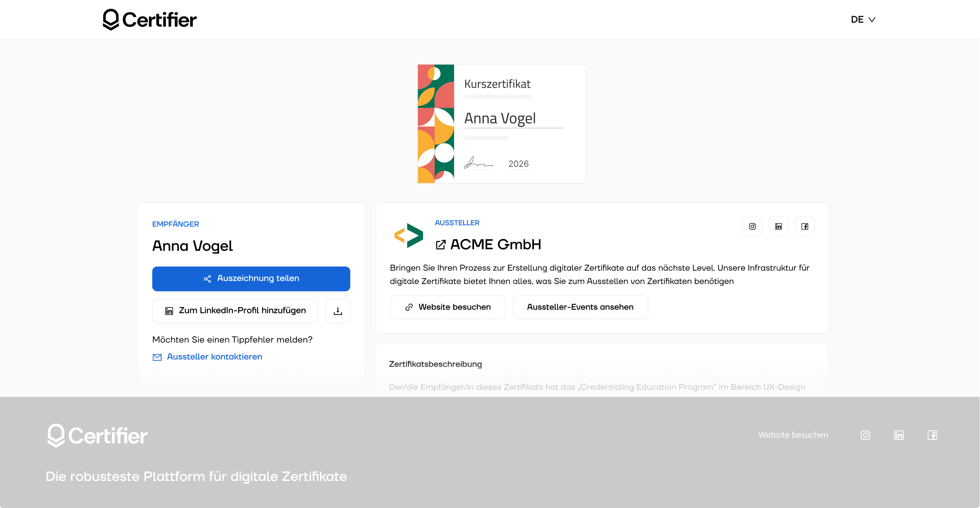Click the footer Facebook icon
The height and width of the screenshot is (508, 980).
(x=932, y=435)
